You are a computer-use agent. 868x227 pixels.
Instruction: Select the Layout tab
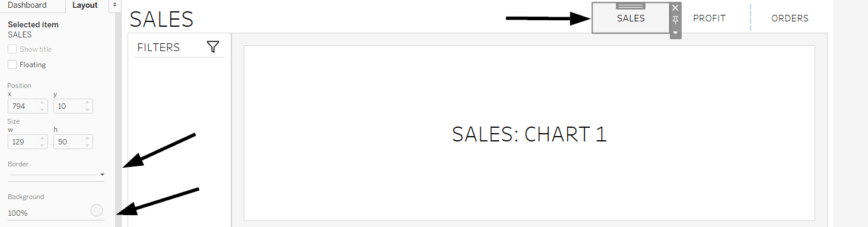[x=85, y=5]
